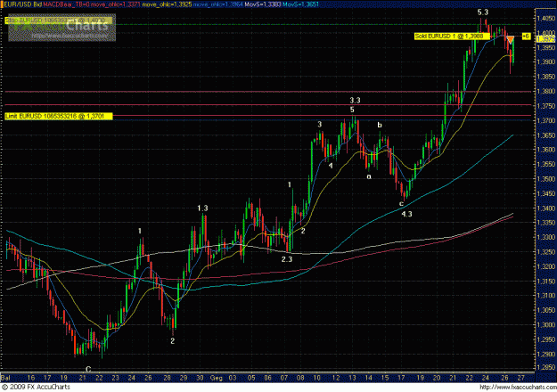This screenshot has width=557, height=392.
Task: Select the Sold EURUSD 1 @ 1,3988 label
Action: click(x=452, y=37)
